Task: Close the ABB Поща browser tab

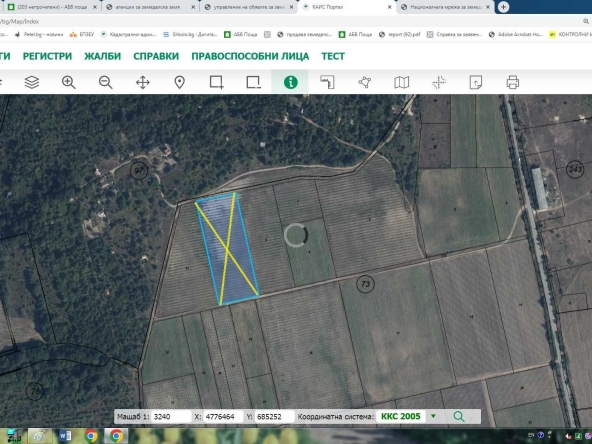Action: pyautogui.click(x=94, y=7)
